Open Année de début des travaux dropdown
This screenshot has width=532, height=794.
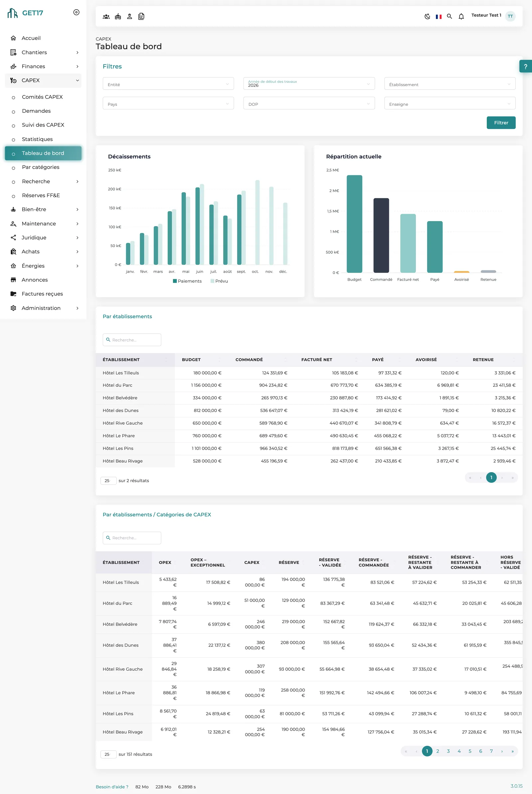(309, 83)
